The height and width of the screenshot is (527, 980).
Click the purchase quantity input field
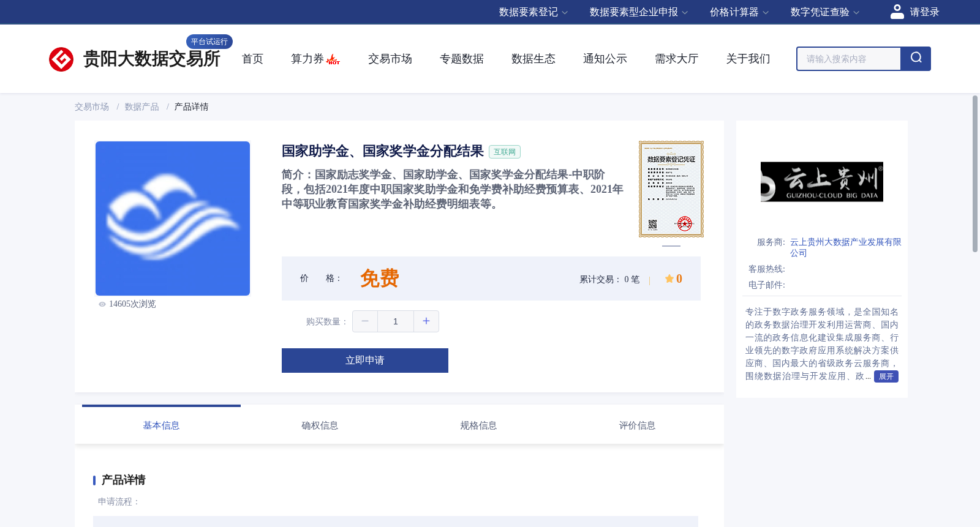coord(396,321)
